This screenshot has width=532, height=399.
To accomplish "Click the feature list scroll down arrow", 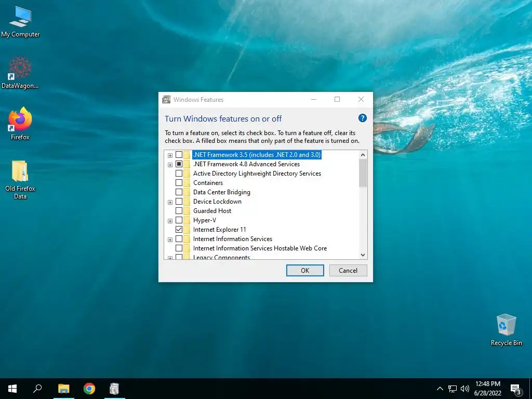I will 363,255.
